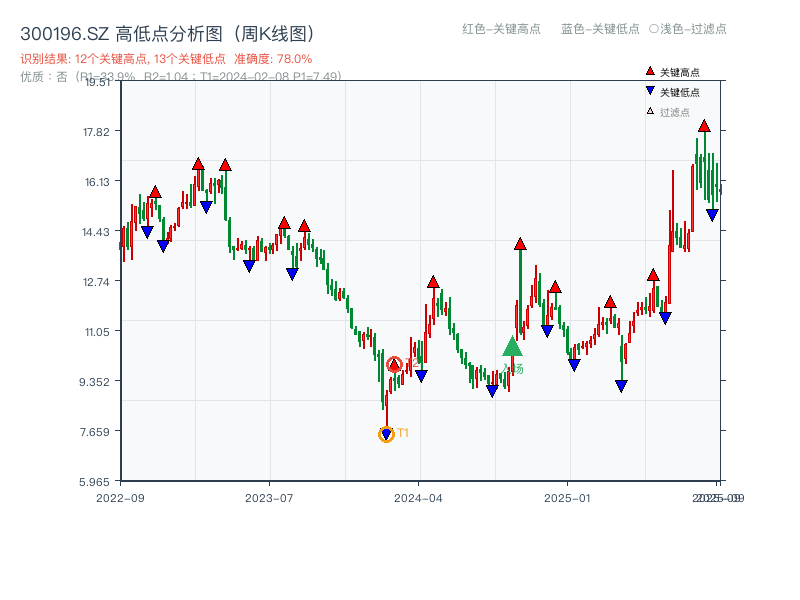Click the 2024-04 x-axis date label

[418, 498]
